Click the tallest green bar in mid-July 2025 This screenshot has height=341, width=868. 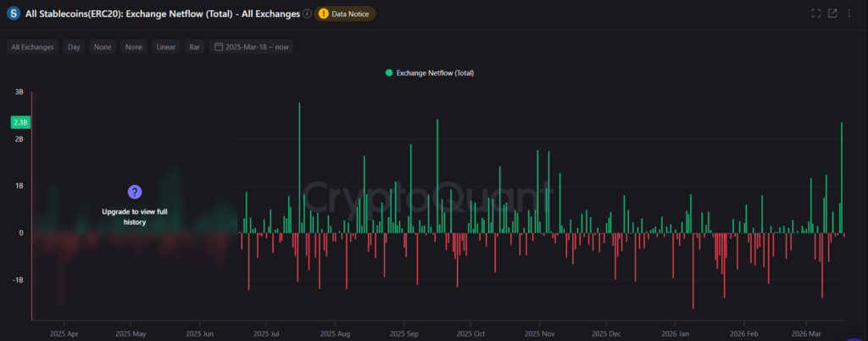coord(299,170)
